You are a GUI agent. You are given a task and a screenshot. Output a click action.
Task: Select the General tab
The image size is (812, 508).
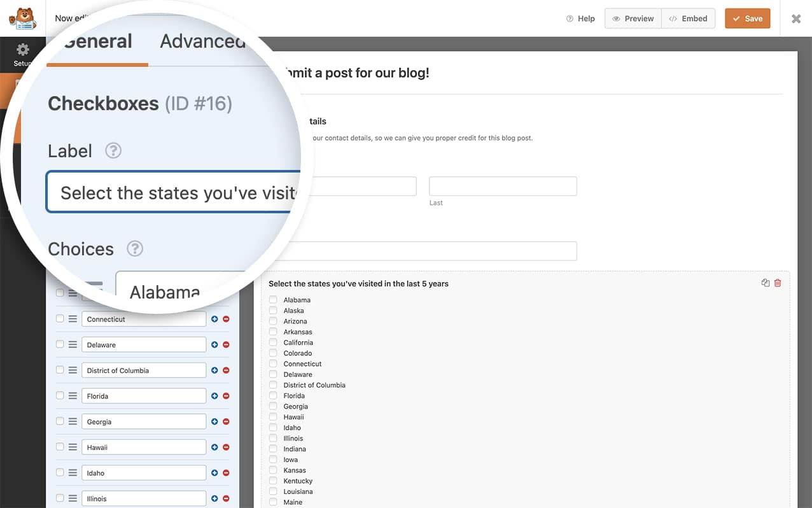pyautogui.click(x=97, y=40)
